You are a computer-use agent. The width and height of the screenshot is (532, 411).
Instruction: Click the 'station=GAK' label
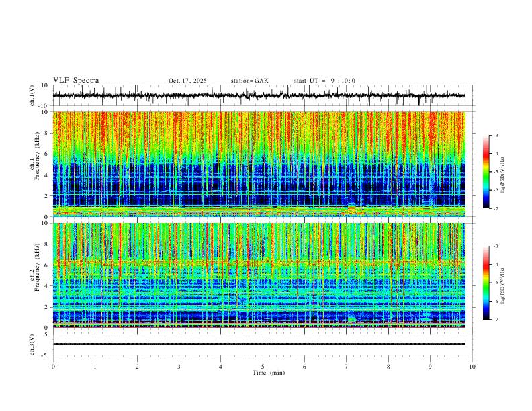pyautogui.click(x=249, y=81)
